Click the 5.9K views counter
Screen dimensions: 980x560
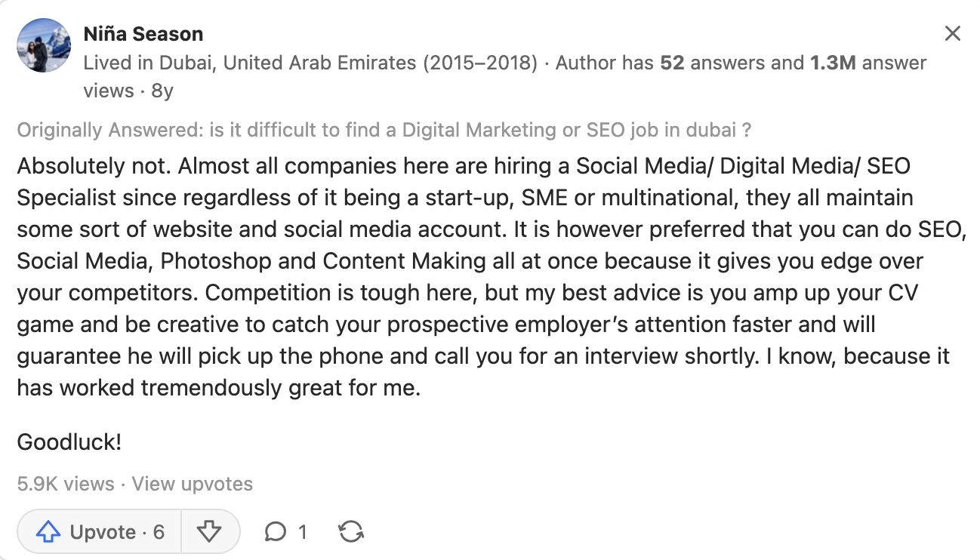point(66,484)
